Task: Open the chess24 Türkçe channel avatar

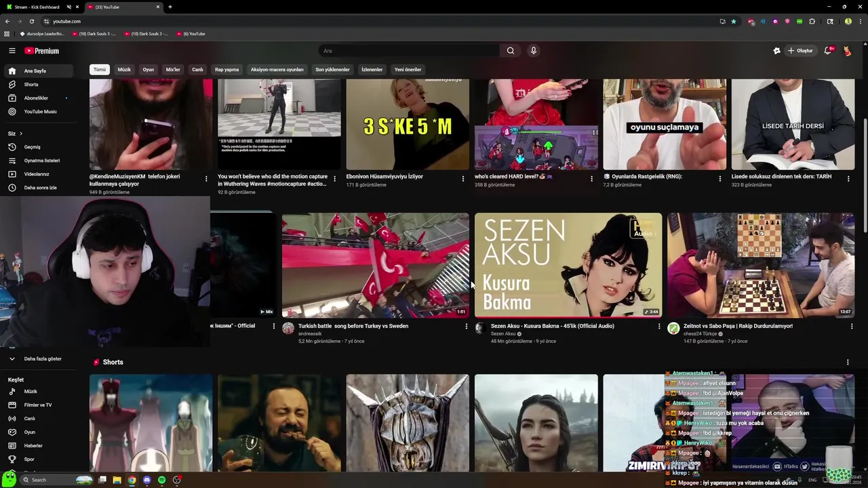Action: tap(673, 329)
